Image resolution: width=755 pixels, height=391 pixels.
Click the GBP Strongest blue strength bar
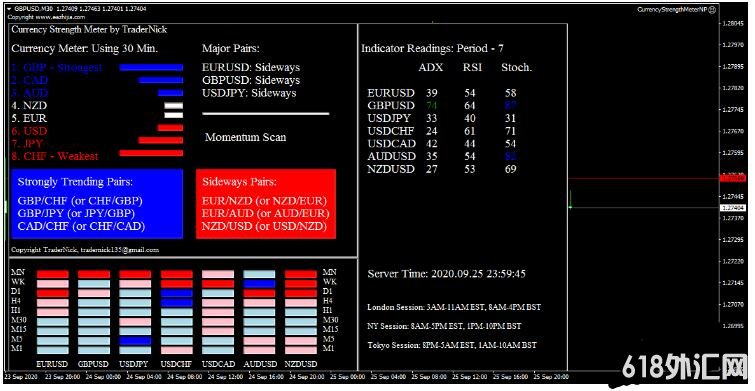point(151,68)
